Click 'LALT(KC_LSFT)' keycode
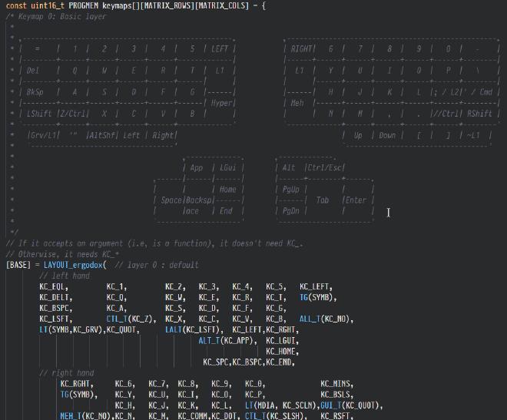The height and width of the screenshot is (420, 507). click(194, 330)
